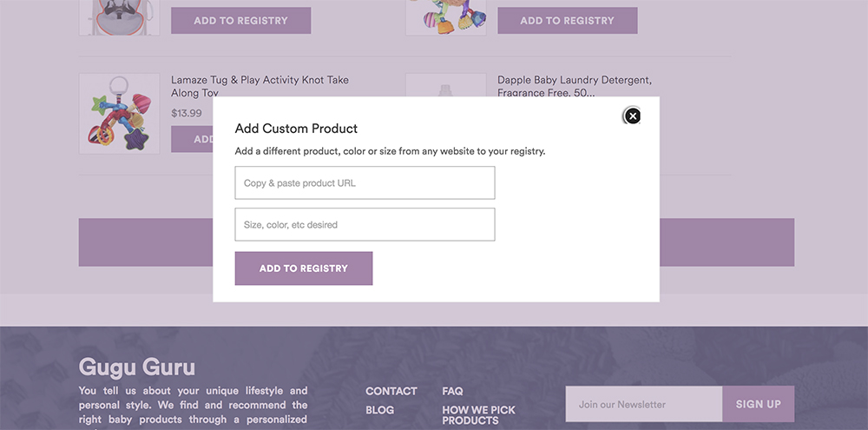Click Add to Registry in the dialog

(x=303, y=268)
